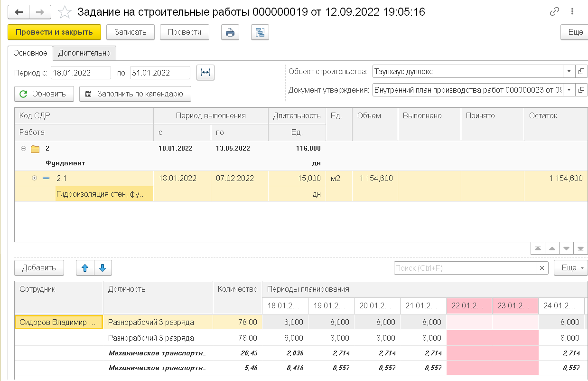Go back with the left arrow
Image resolution: width=588 pixels, height=381 pixels.
pos(20,12)
